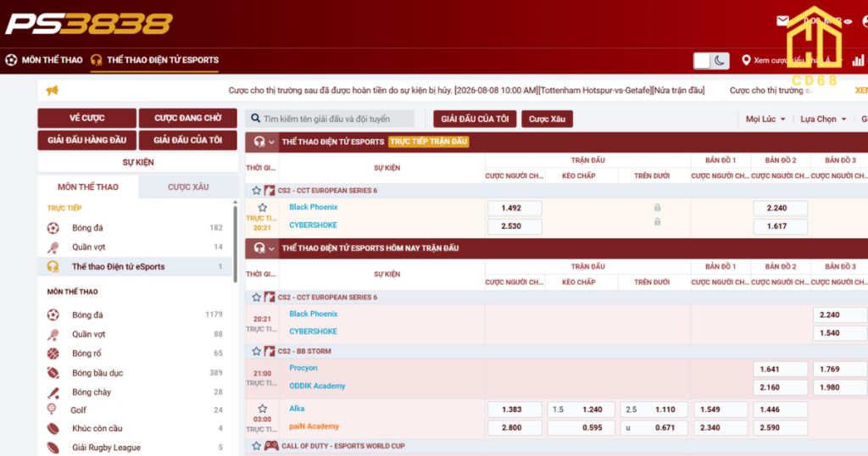Click the PS3838 logo
This screenshot has height=456, width=868.
[x=89, y=25]
